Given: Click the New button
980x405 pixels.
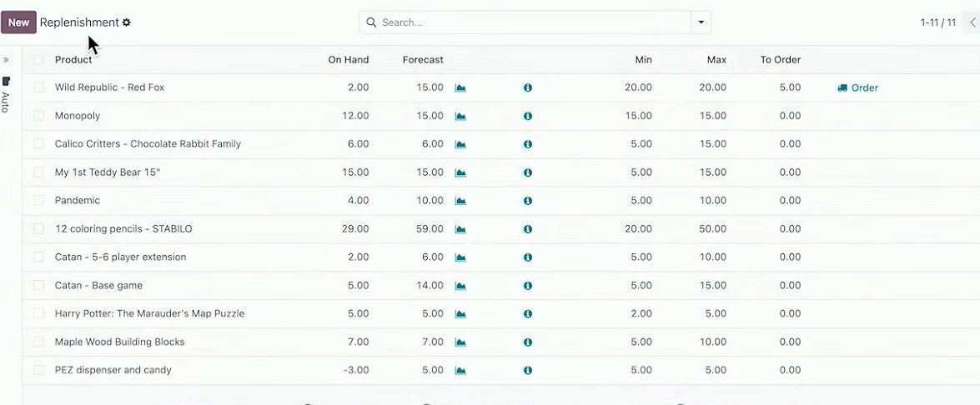Looking at the screenshot, I should (x=18, y=22).
